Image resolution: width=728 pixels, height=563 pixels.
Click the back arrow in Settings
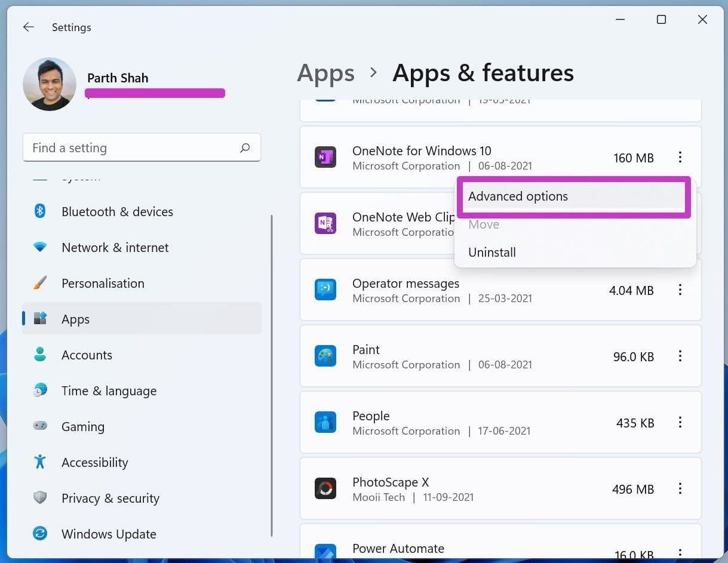(x=28, y=27)
